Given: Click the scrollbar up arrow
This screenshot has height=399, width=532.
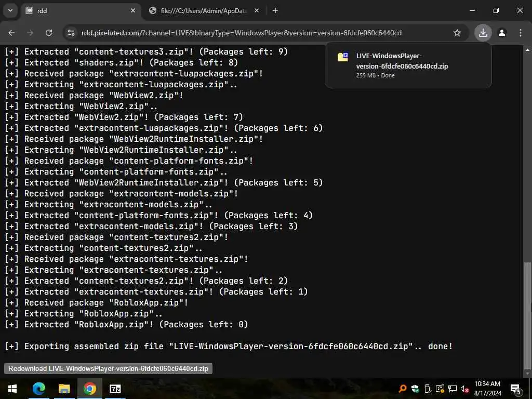Looking at the screenshot, I should [x=527, y=50].
